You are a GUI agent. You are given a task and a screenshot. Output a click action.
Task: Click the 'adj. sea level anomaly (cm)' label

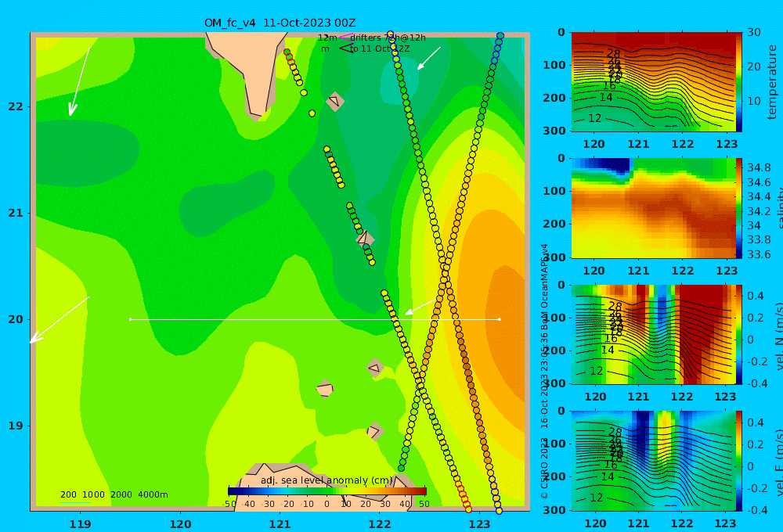[327, 480]
